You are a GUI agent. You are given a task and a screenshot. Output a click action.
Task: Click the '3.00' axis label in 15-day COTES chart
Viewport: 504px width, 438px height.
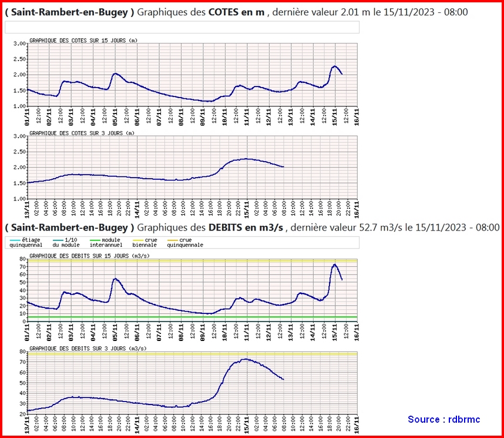pyautogui.click(x=19, y=44)
